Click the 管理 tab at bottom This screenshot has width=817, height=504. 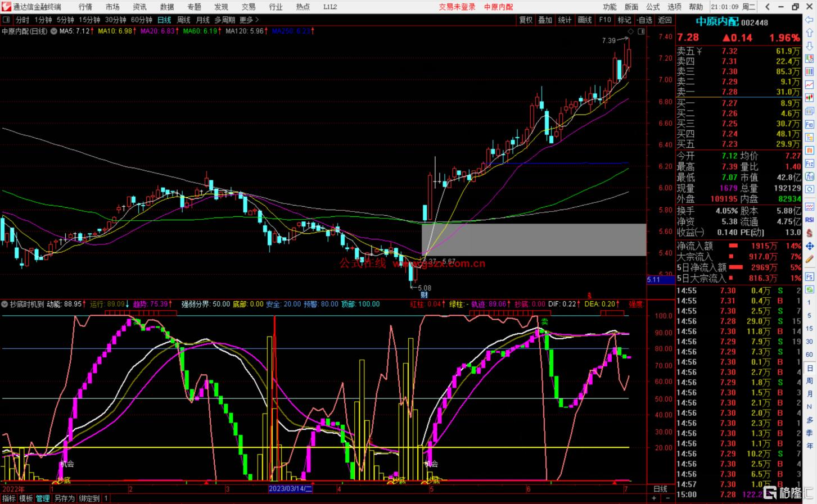pyautogui.click(x=43, y=498)
